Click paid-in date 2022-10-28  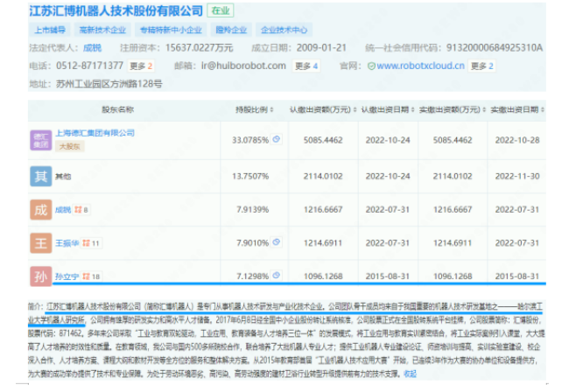click(x=517, y=140)
